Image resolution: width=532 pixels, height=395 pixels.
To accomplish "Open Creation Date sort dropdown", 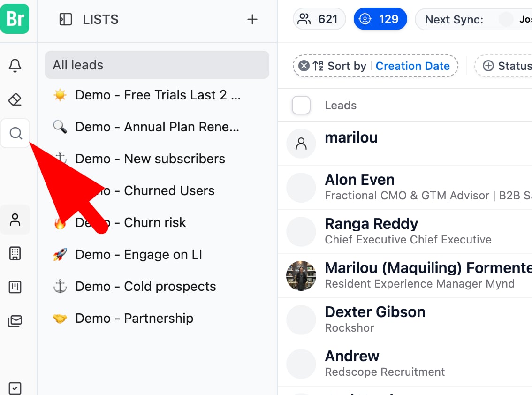I will (x=412, y=66).
